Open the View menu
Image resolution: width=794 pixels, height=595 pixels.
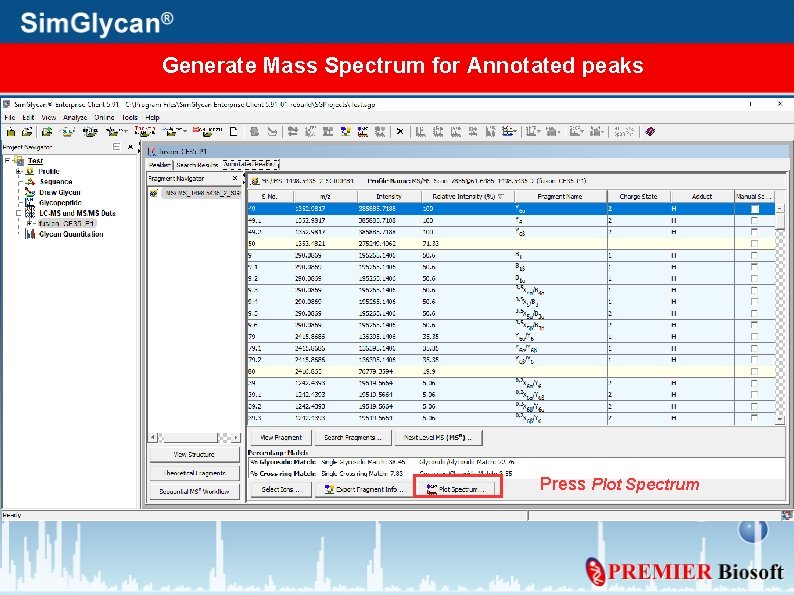(x=49, y=117)
